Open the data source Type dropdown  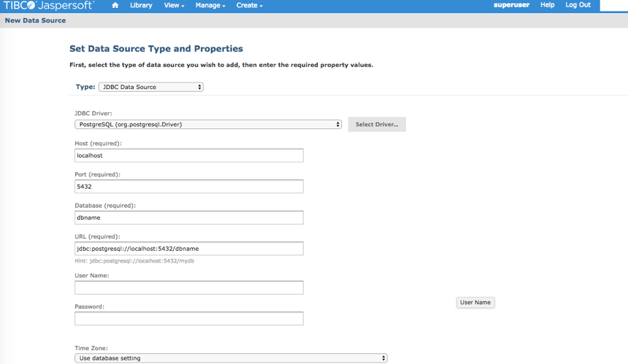pos(150,87)
